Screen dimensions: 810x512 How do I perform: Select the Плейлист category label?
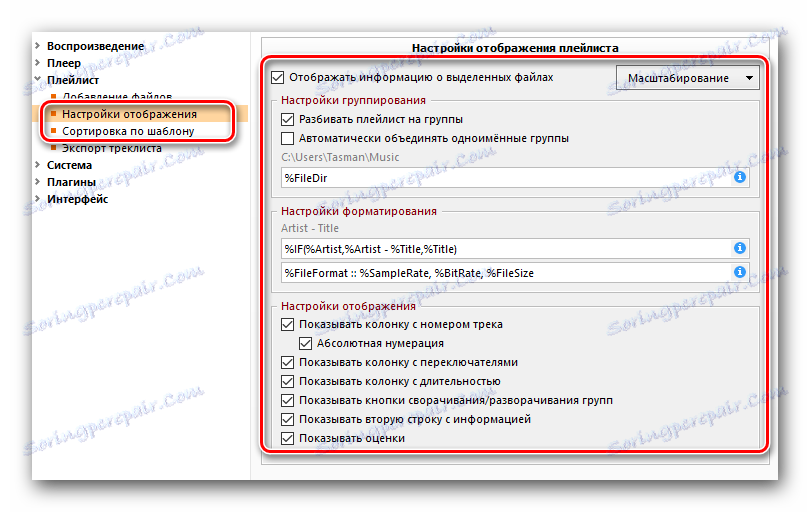(x=73, y=80)
